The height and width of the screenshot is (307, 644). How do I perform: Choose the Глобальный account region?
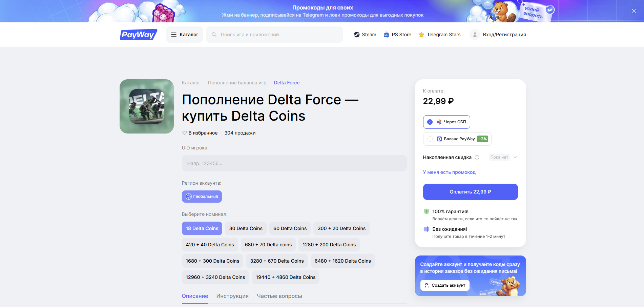pyautogui.click(x=202, y=197)
